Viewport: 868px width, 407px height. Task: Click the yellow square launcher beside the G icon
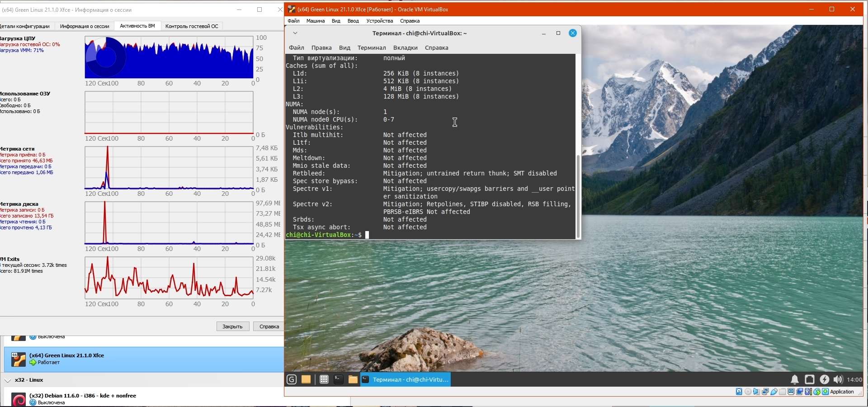tap(306, 380)
